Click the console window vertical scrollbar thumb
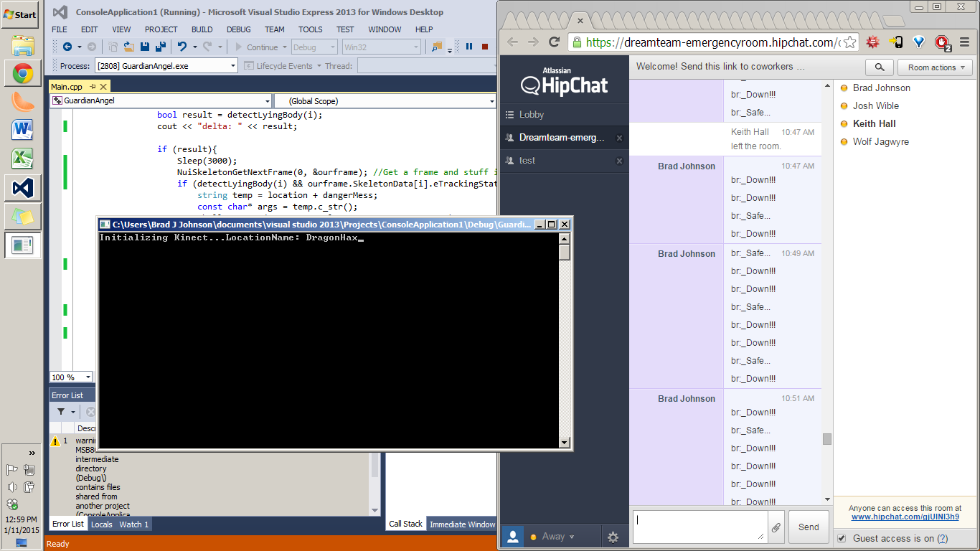 pos(565,252)
